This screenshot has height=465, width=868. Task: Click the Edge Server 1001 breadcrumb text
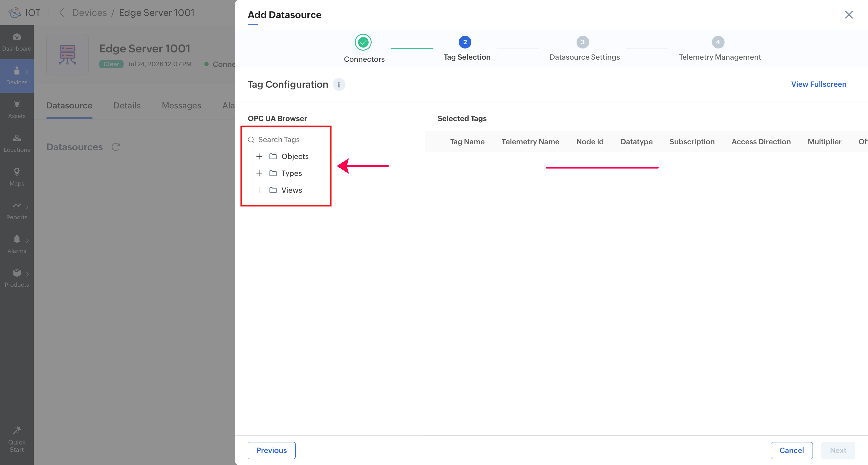click(157, 13)
